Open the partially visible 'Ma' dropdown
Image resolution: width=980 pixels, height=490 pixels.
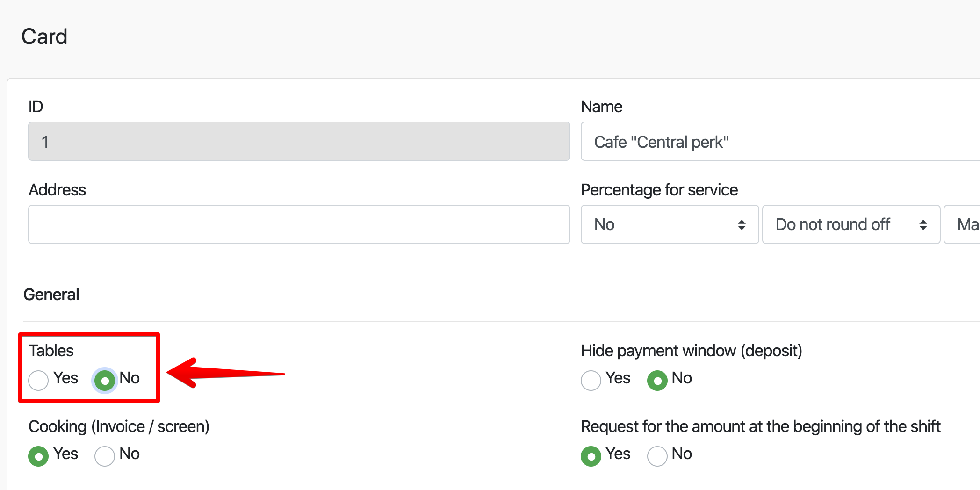coord(963,224)
